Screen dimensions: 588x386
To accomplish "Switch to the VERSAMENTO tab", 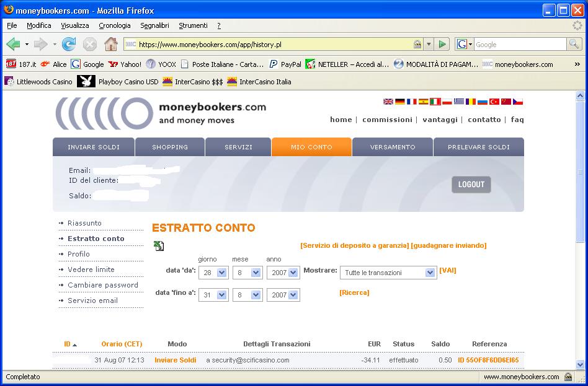I will 393,147.
